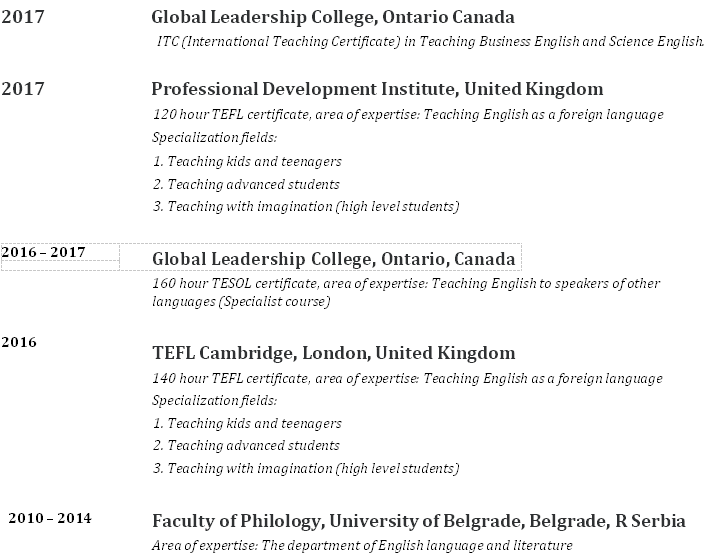Click the 140 hour TEFL certificate line

[407, 378]
